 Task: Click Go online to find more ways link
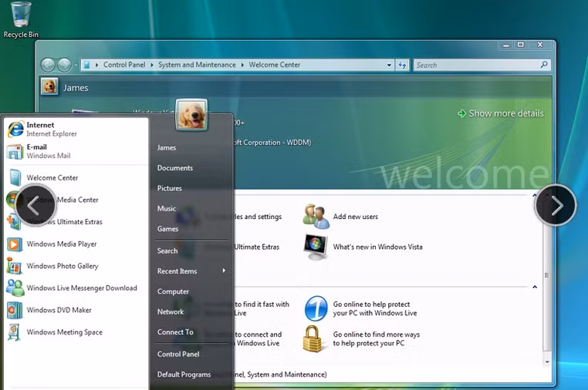click(x=376, y=338)
